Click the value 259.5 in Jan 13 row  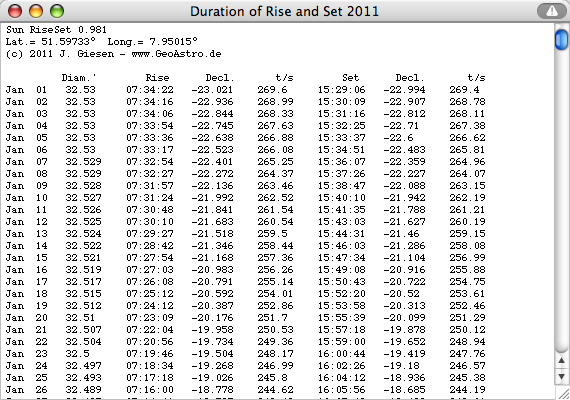272,234
